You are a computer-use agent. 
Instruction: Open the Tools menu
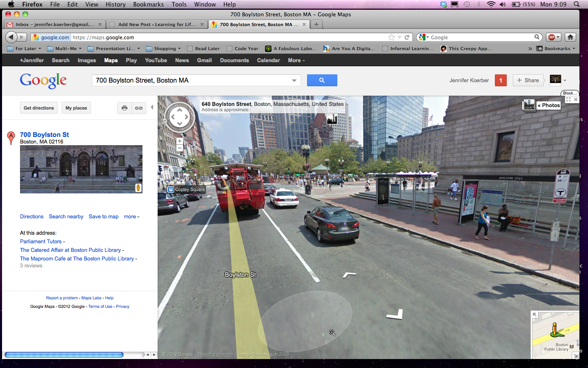[x=179, y=4]
